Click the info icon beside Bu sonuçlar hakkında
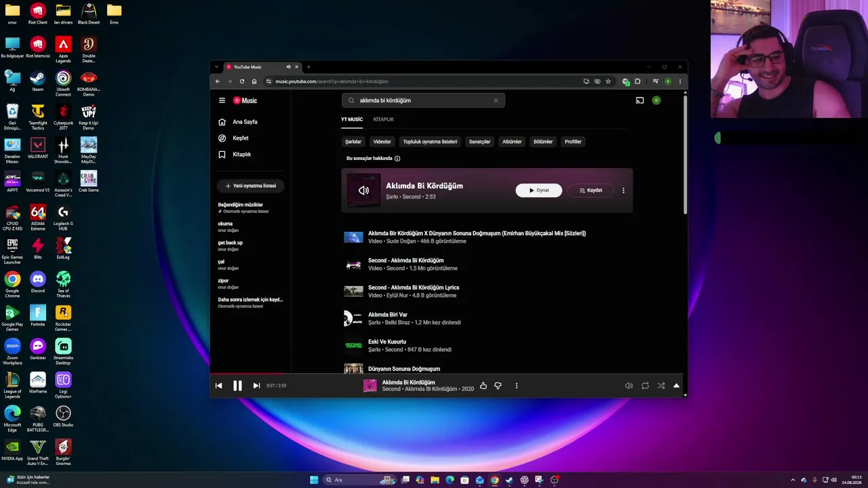This screenshot has height=488, width=868. 397,159
